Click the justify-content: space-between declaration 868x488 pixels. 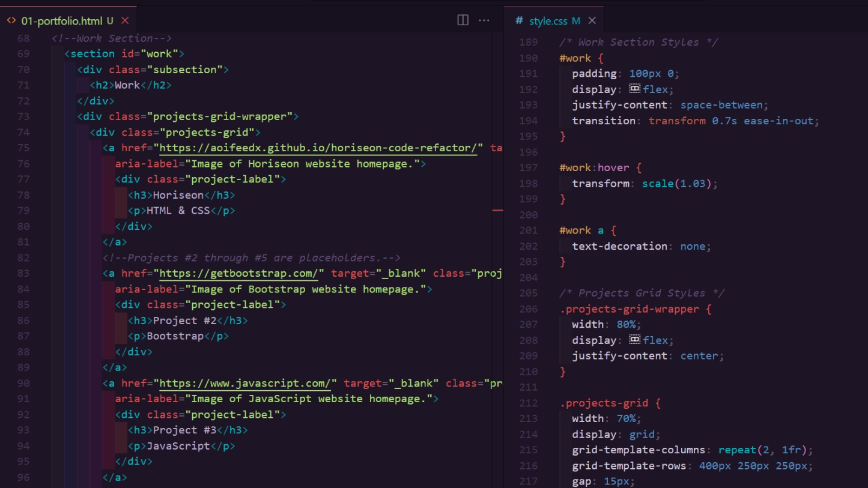click(670, 105)
